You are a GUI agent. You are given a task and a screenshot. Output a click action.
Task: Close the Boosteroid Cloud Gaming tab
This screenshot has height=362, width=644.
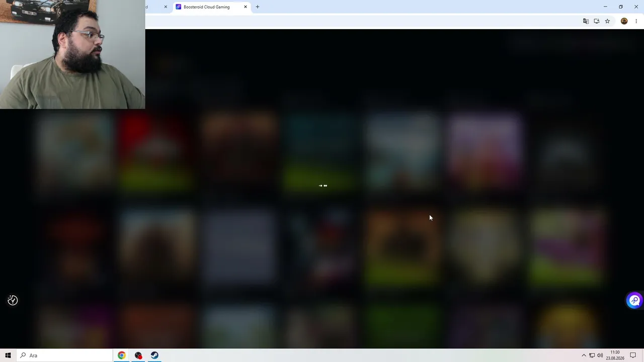[x=246, y=7]
